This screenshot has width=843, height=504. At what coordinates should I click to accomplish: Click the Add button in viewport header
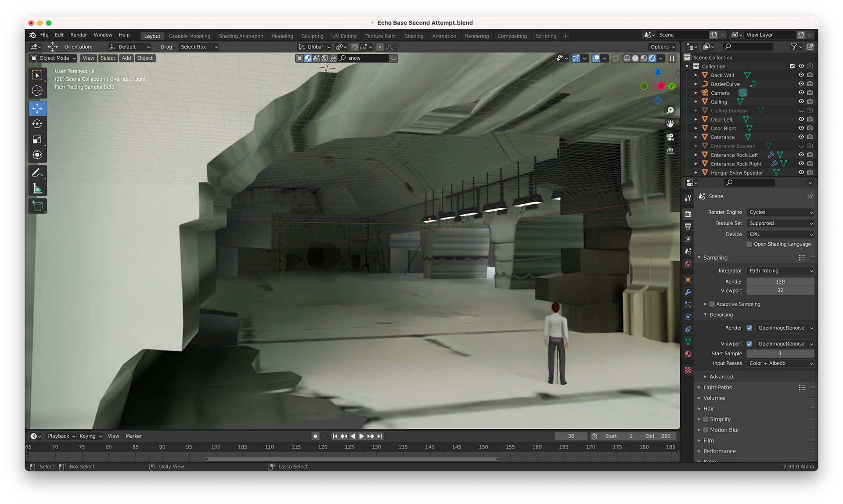pyautogui.click(x=126, y=58)
